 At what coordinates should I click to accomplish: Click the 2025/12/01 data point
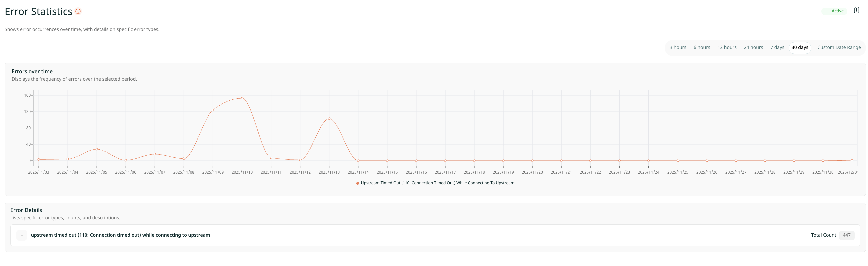[852, 160]
